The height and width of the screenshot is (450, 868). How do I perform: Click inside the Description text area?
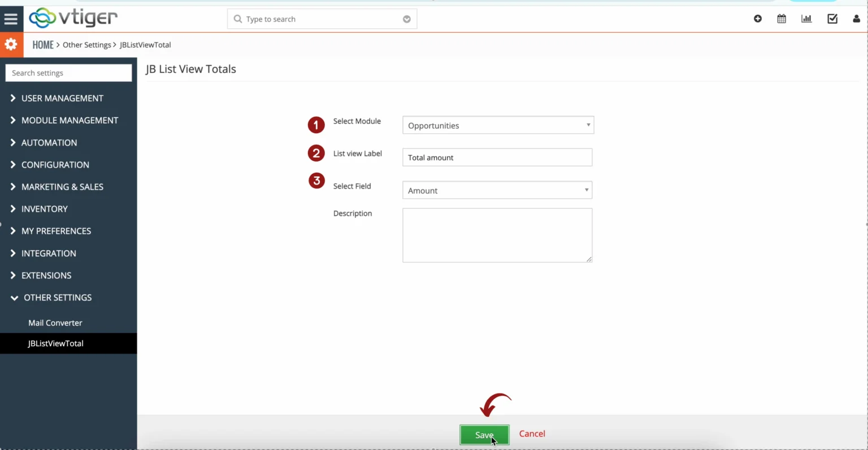(497, 235)
